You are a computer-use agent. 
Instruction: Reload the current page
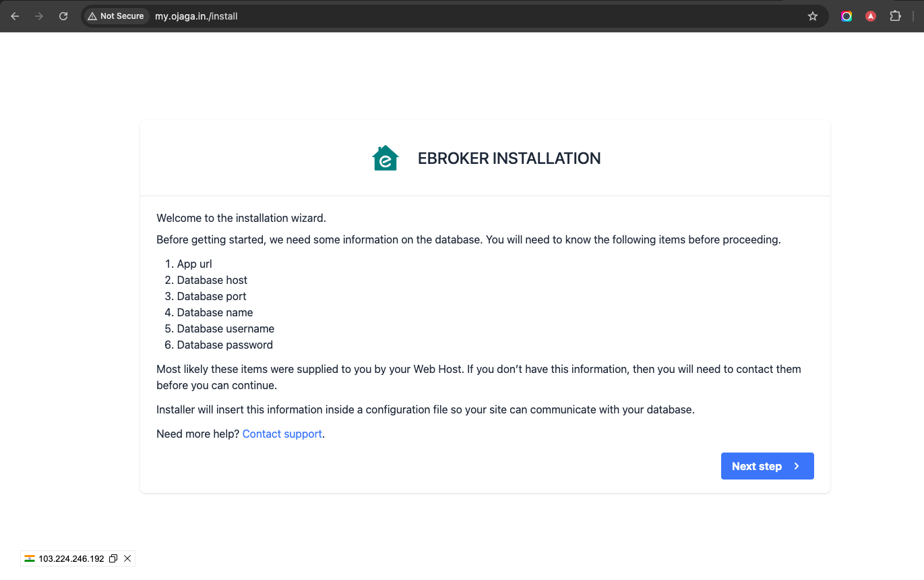click(63, 16)
